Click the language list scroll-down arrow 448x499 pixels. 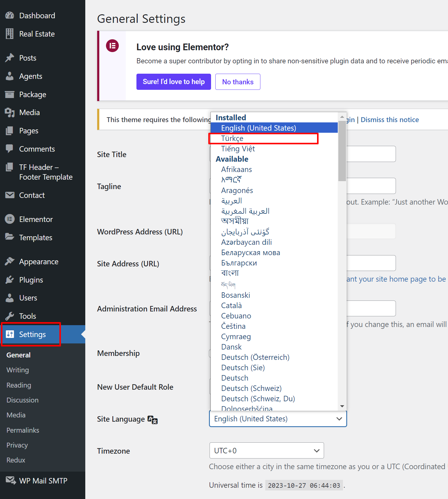(342, 406)
